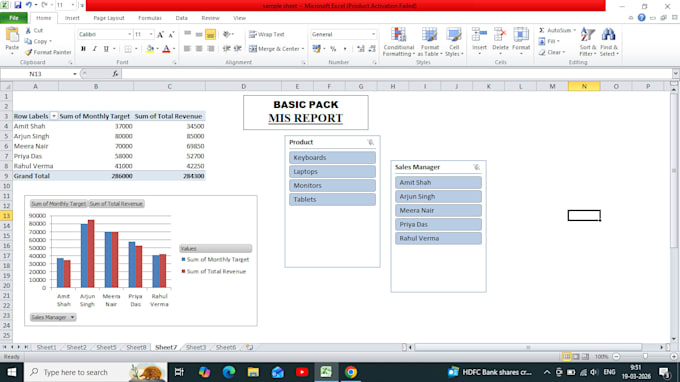Image resolution: width=680 pixels, height=382 pixels.
Task: Open the File tab
Action: (14, 18)
